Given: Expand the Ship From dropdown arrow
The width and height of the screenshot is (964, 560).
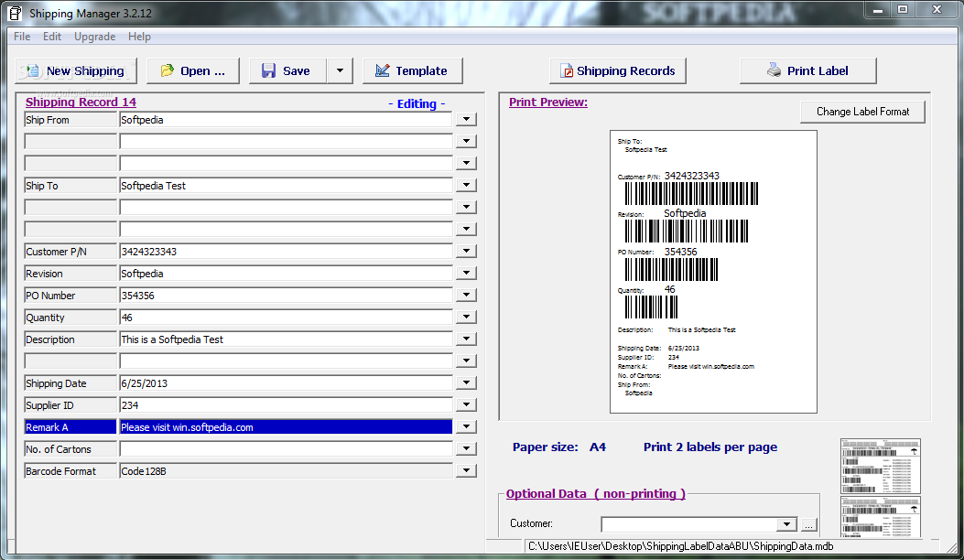Looking at the screenshot, I should point(467,119).
